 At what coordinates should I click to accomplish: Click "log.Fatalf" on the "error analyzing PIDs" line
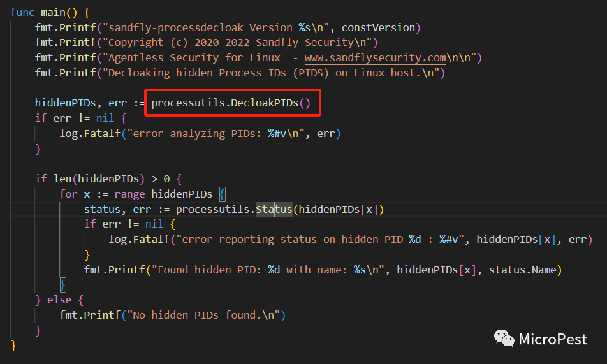(90, 134)
